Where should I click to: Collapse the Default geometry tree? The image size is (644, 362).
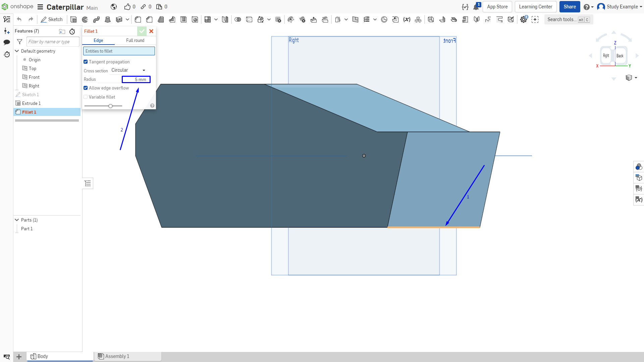tap(17, 51)
